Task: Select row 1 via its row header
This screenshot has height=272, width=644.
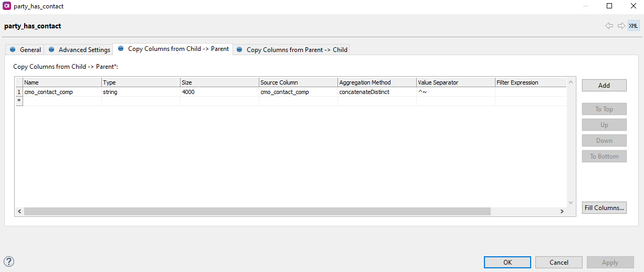Action: point(19,92)
